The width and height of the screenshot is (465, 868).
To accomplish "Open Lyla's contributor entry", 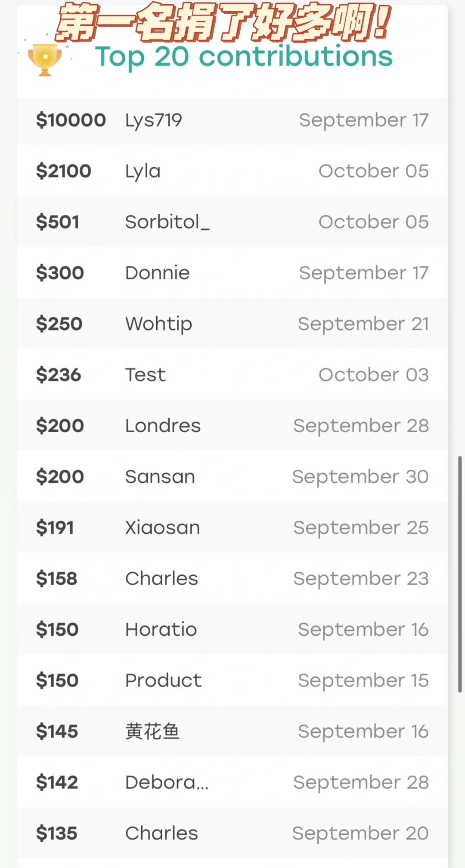I will 143,171.
